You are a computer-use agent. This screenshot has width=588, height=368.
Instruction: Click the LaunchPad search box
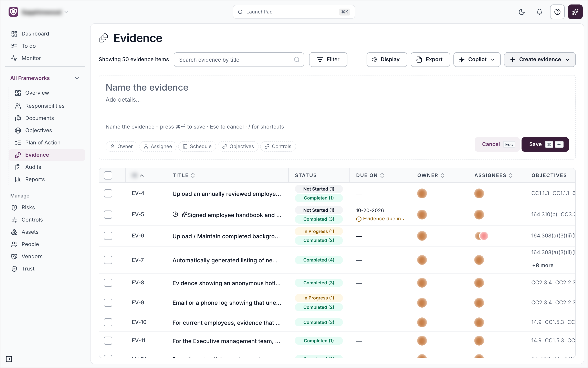[x=294, y=12]
